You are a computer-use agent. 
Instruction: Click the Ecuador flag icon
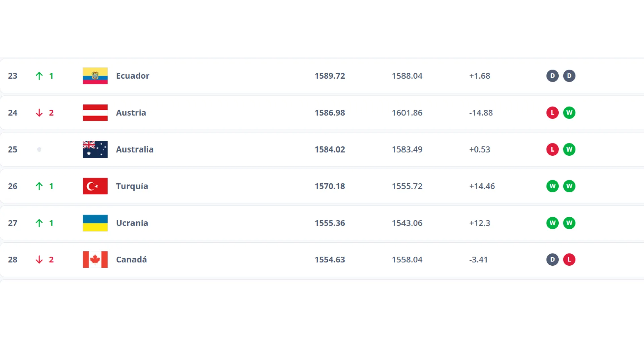click(95, 76)
